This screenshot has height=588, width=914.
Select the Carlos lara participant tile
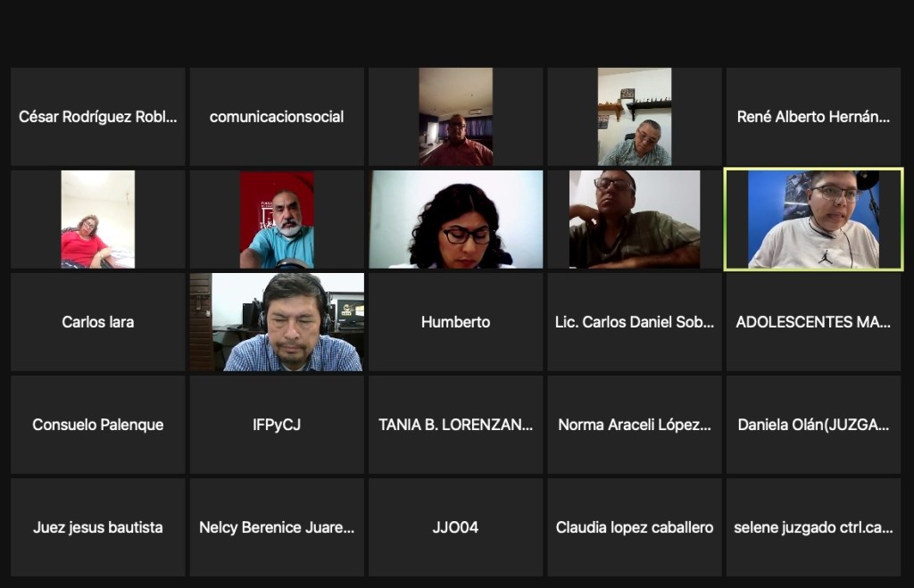tap(98, 322)
